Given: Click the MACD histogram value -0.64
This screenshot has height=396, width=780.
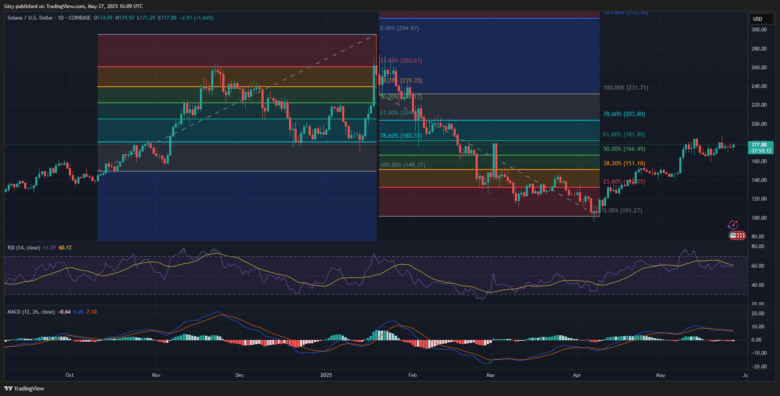Looking at the screenshot, I should click(x=64, y=312).
